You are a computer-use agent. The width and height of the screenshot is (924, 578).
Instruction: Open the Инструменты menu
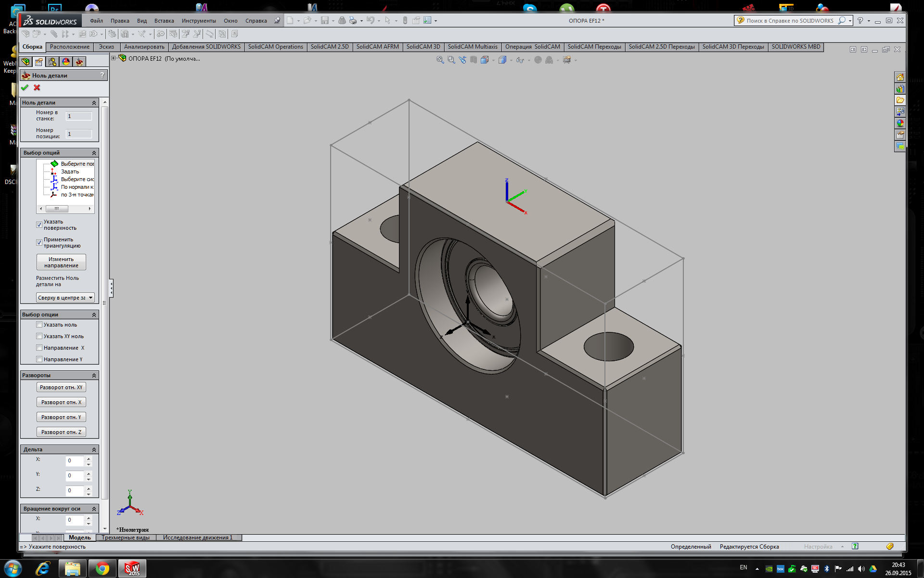198,21
